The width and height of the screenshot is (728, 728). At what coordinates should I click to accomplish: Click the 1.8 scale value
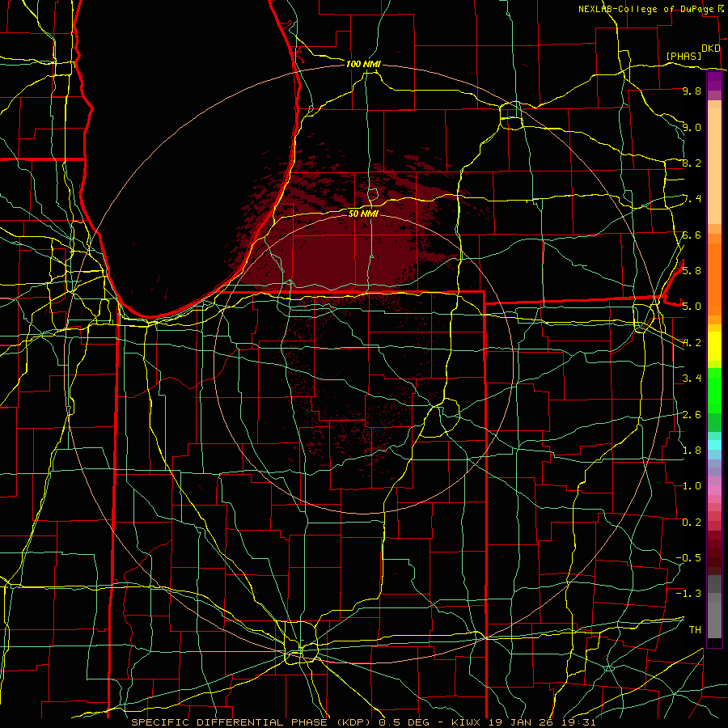[692, 450]
